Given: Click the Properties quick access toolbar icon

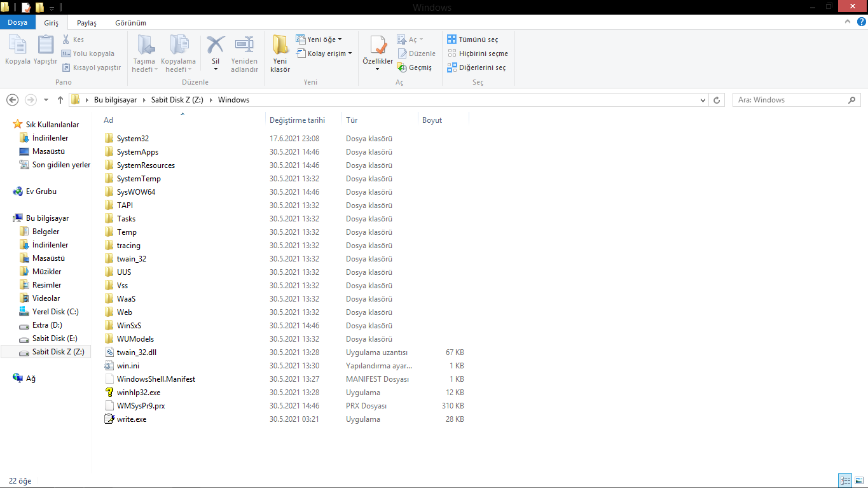Looking at the screenshot, I should point(26,7).
